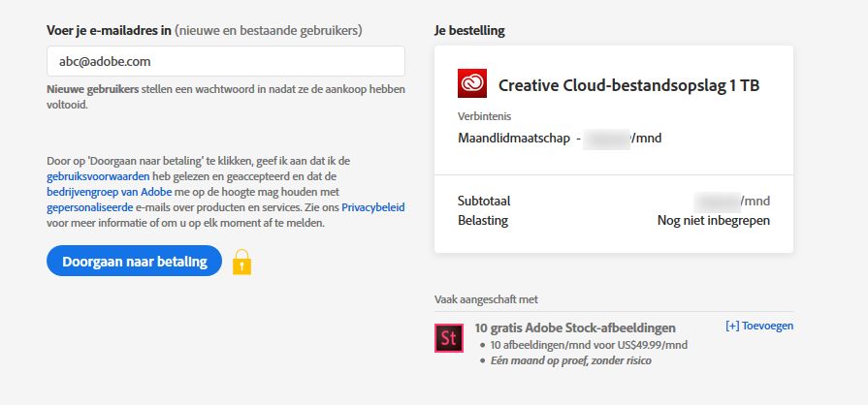The width and height of the screenshot is (868, 405).
Task: Click the Je bestelling heading
Action: (x=469, y=30)
